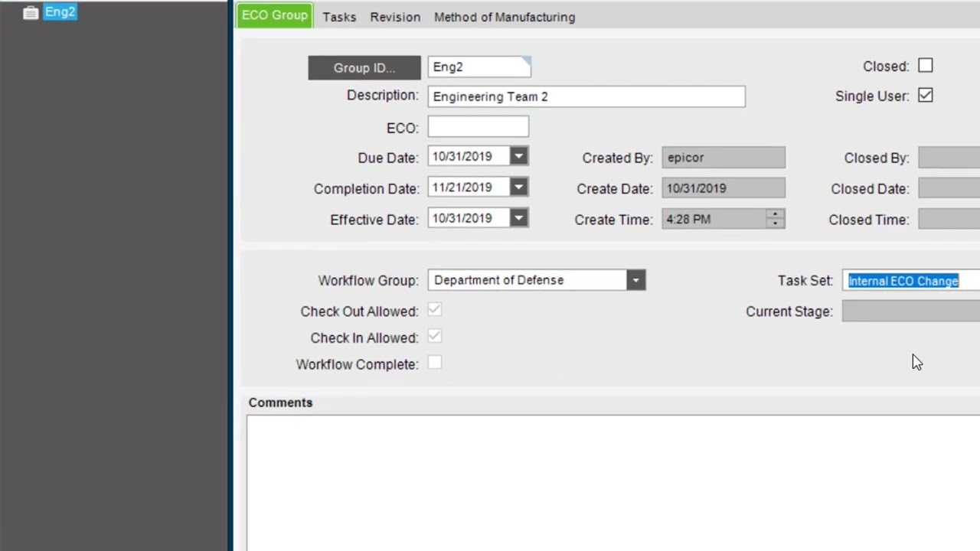
Task: Click the Current Stage field
Action: (x=911, y=311)
